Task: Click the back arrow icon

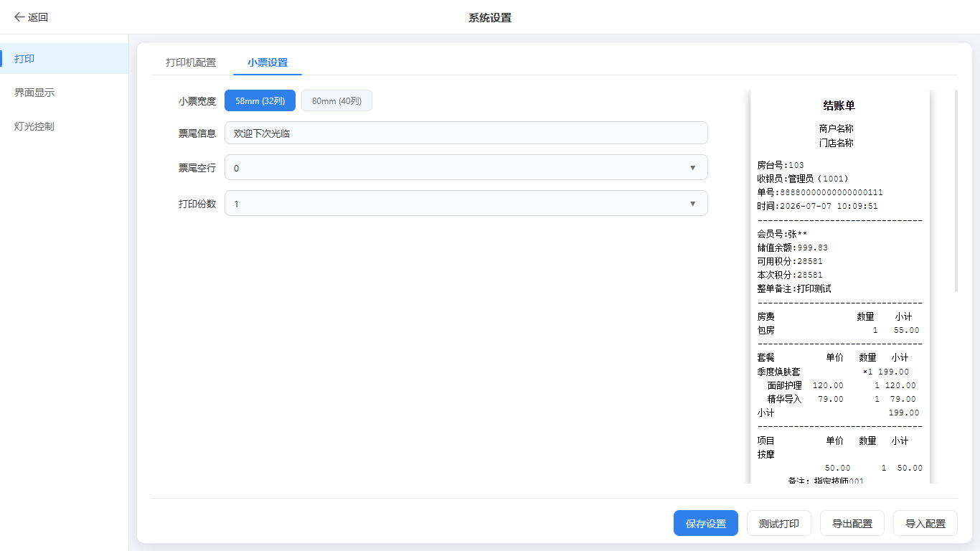Action: [19, 17]
